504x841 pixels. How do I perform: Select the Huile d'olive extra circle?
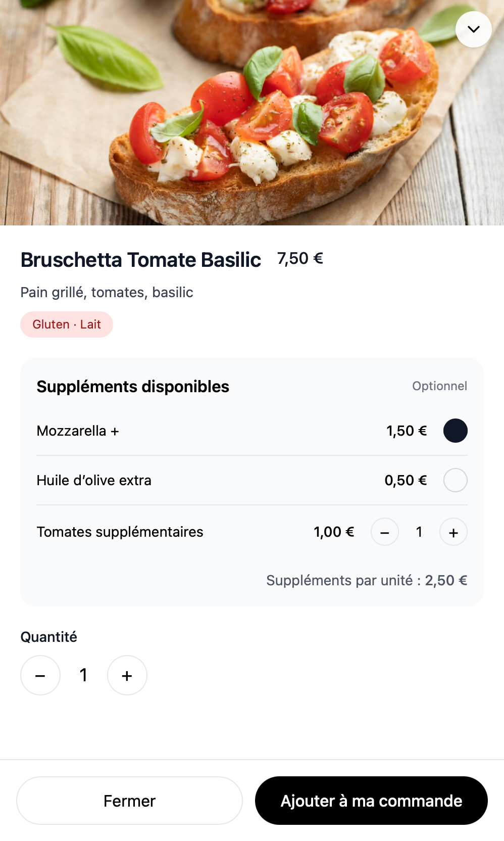[x=455, y=480]
